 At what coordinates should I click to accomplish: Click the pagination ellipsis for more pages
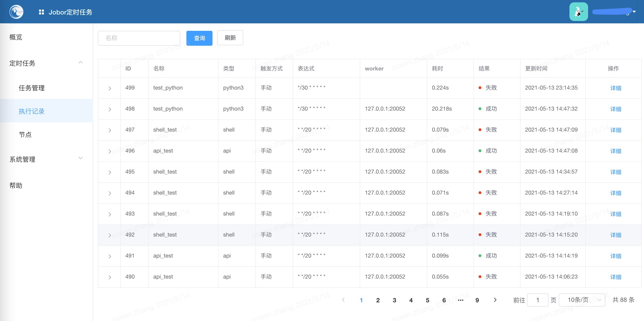(460, 300)
